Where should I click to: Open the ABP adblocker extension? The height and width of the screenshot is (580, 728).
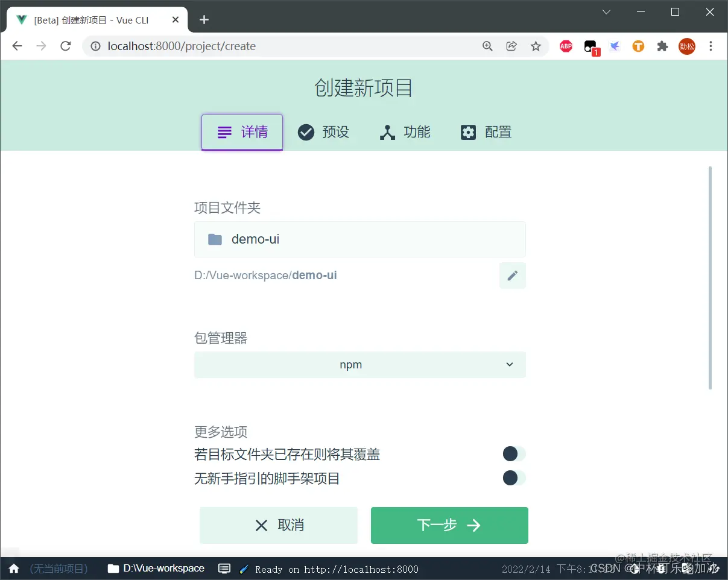point(565,46)
